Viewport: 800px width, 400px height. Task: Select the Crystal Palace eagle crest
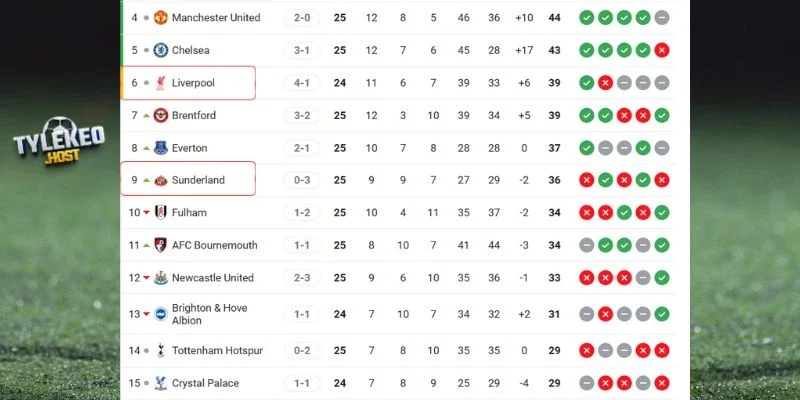[x=160, y=383]
